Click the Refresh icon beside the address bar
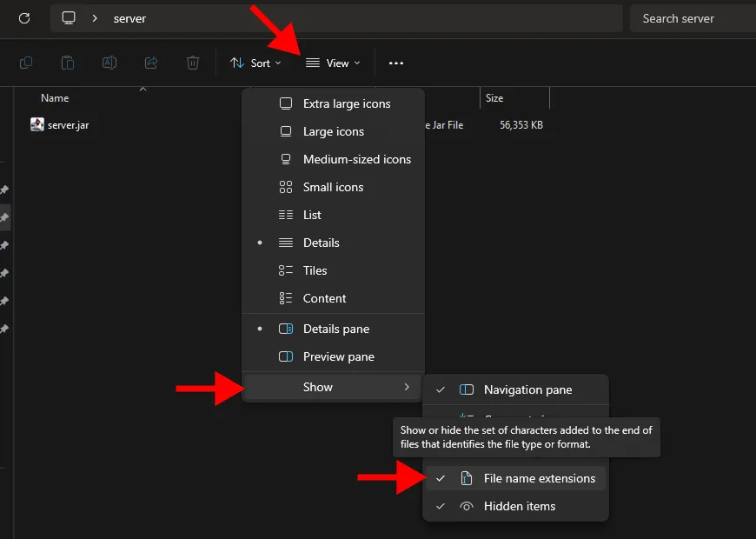Screen dimensions: 756x539 pyautogui.click(x=23, y=17)
